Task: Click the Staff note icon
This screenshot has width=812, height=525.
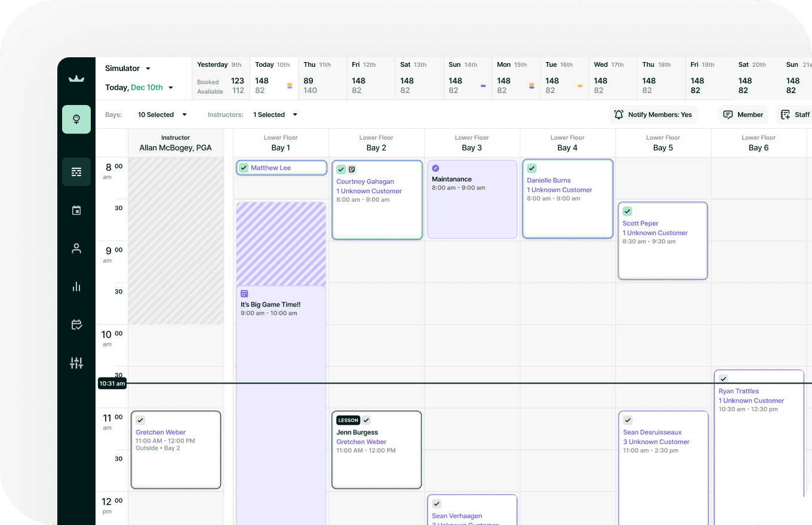Action: (x=785, y=115)
